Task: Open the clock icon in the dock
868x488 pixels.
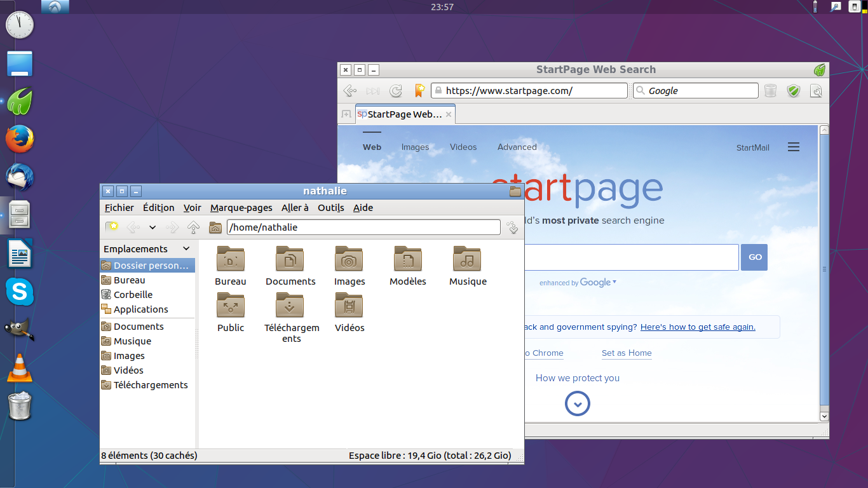Action: coord(20,25)
